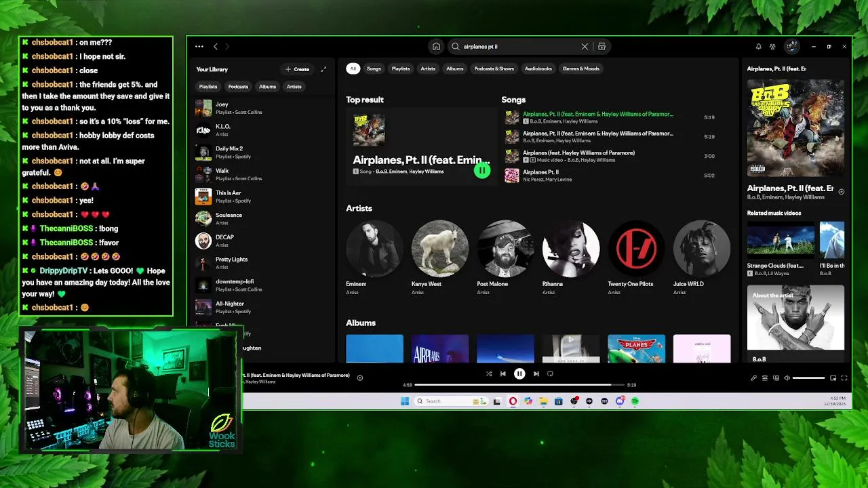Open the three-dots app menu

(x=199, y=47)
